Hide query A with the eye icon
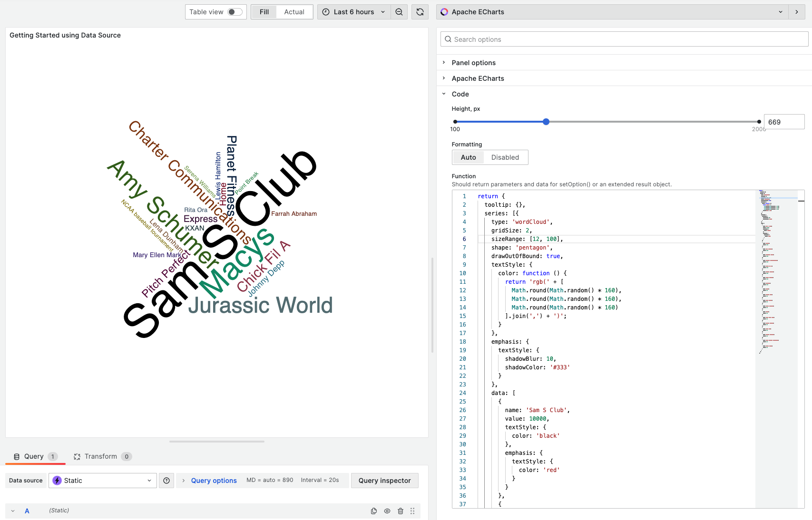 pyautogui.click(x=387, y=510)
